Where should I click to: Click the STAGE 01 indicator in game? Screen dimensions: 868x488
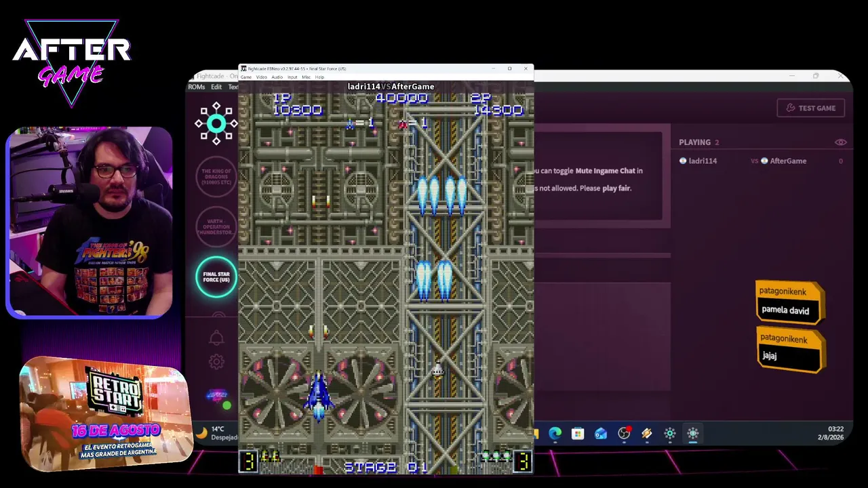click(385, 467)
